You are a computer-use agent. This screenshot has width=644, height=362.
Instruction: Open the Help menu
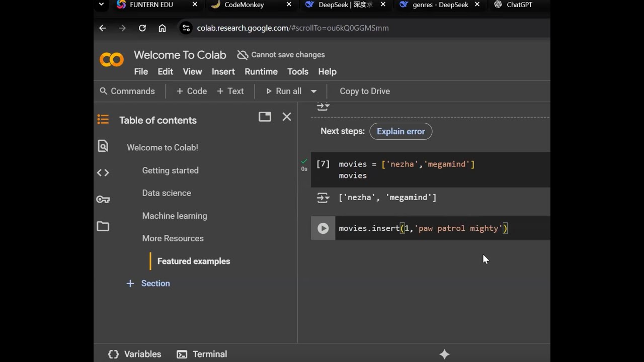[x=327, y=71]
